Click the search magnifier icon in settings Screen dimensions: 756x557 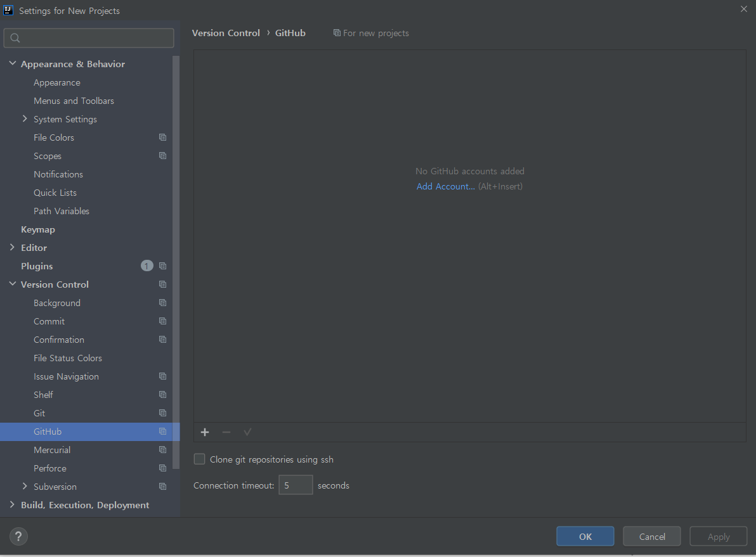click(15, 38)
